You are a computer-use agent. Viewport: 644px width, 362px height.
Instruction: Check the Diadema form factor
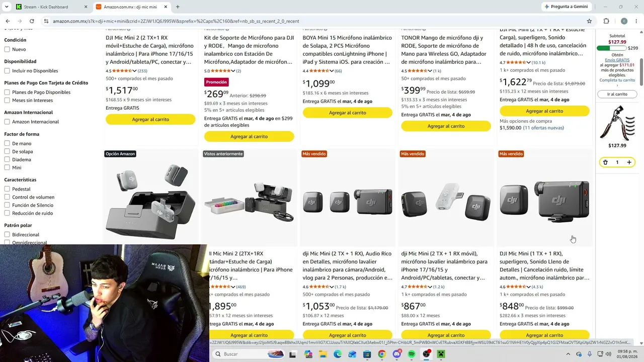[7, 160]
